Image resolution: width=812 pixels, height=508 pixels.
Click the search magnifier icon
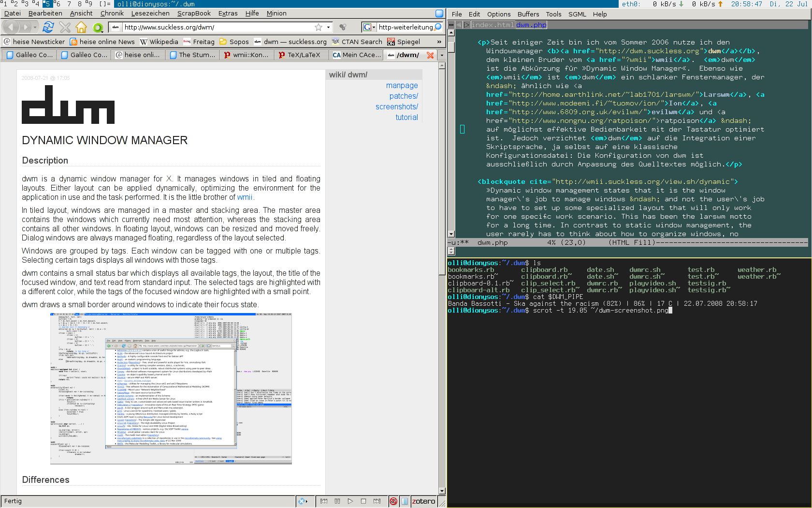(x=438, y=27)
